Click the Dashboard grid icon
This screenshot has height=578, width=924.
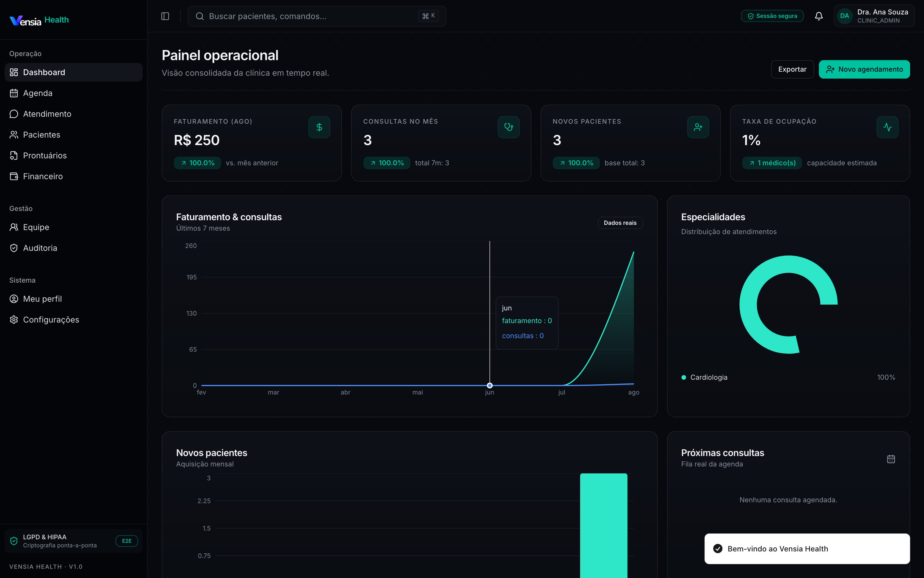[14, 72]
